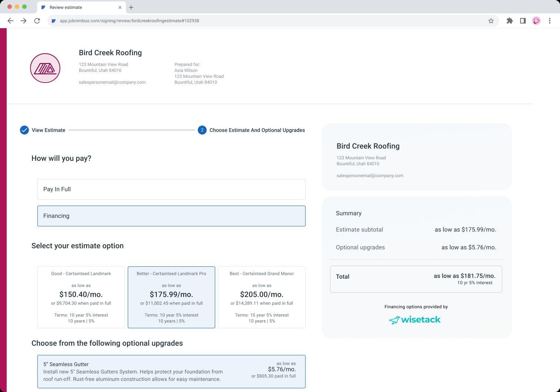Click the macOS red close window button

(x=10, y=7)
